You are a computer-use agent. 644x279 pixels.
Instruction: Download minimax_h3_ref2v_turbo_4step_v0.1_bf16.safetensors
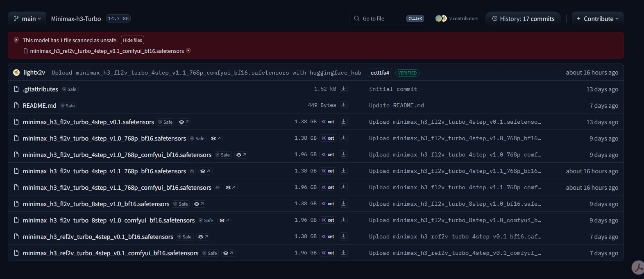point(344,236)
